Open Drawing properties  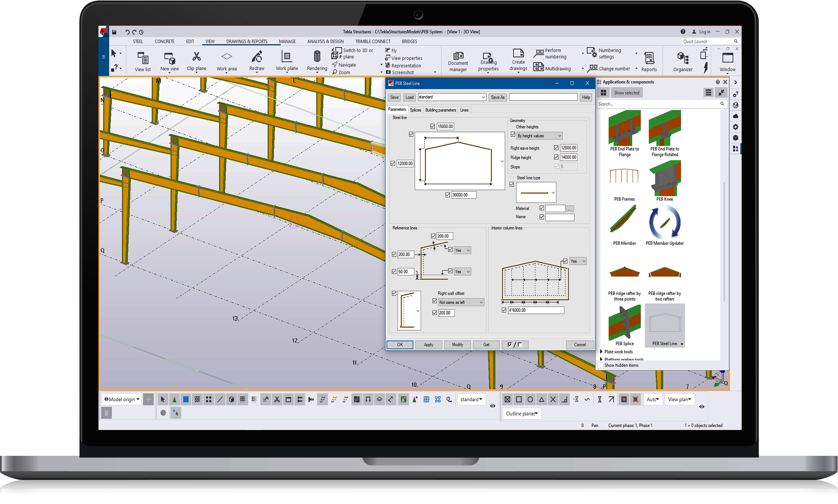(x=488, y=62)
